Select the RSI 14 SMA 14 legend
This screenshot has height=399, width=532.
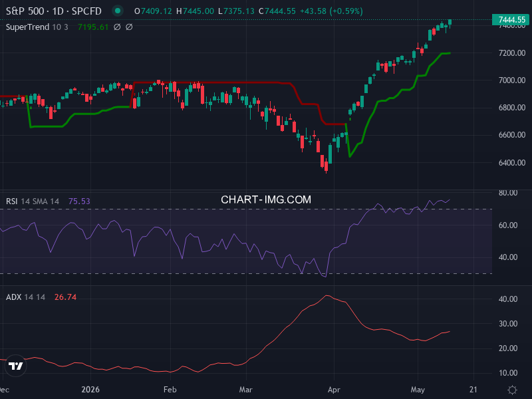point(33,201)
